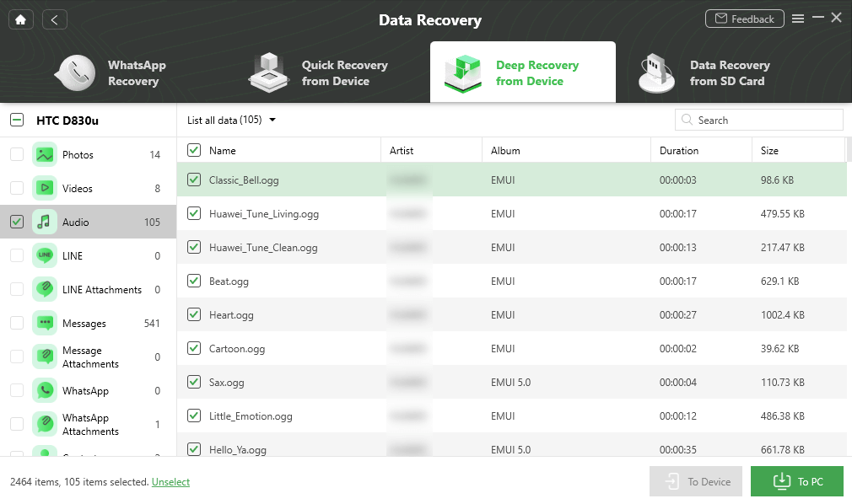Select the Huawei_Tune_Clean.ogg file name
The width and height of the screenshot is (852, 504).
point(263,248)
